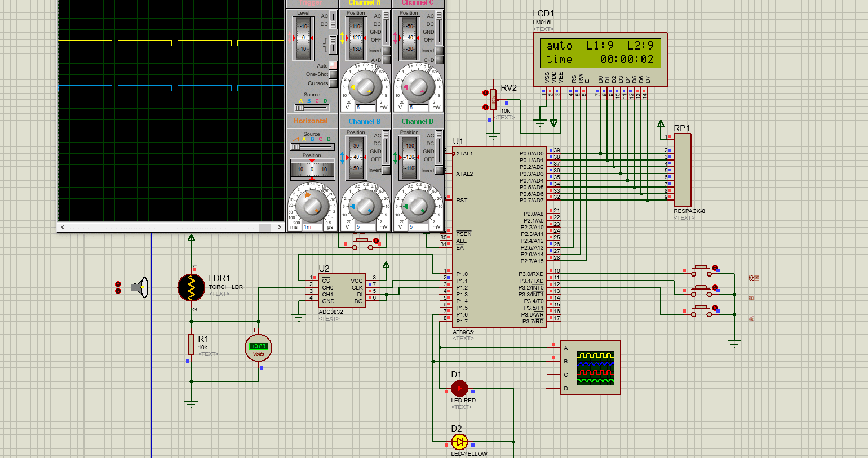Set Channel A coupling mode slider
The width and height of the screenshot is (868, 458).
[386, 28]
